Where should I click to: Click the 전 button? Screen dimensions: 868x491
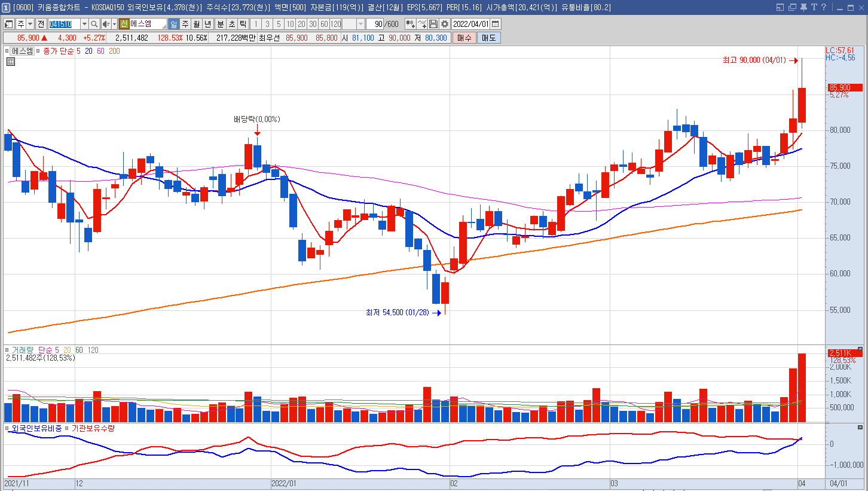[x=41, y=24]
